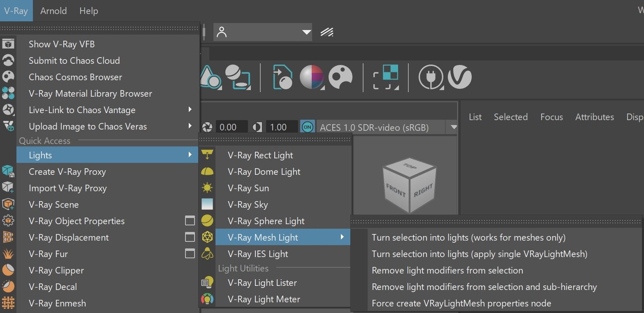
Task: Click the Chaos Vantage Live-Link icon
Action: (x=8, y=109)
